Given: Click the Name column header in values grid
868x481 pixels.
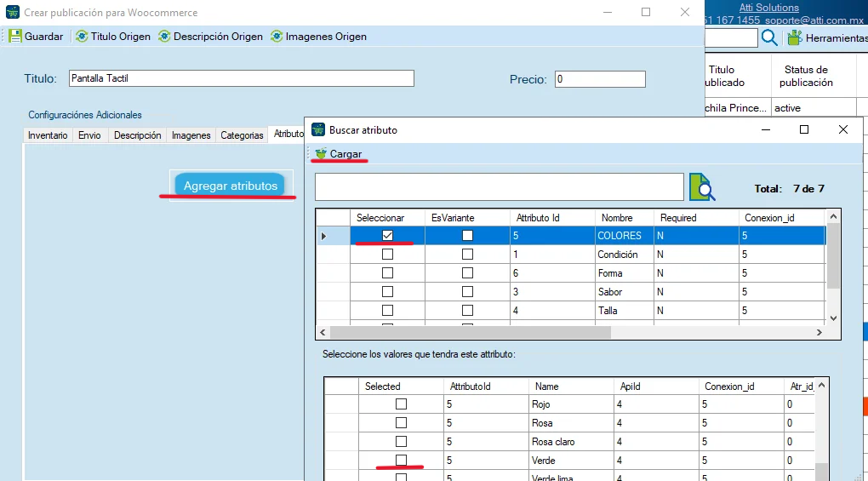Looking at the screenshot, I should [x=571, y=387].
